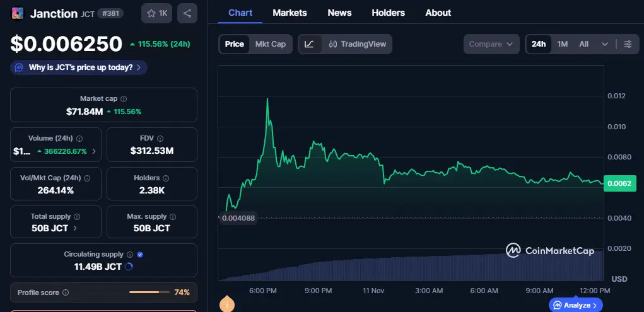Screen dimensions: 644x312
Task: Click the 74% profile score value
Action: pyautogui.click(x=182, y=292)
